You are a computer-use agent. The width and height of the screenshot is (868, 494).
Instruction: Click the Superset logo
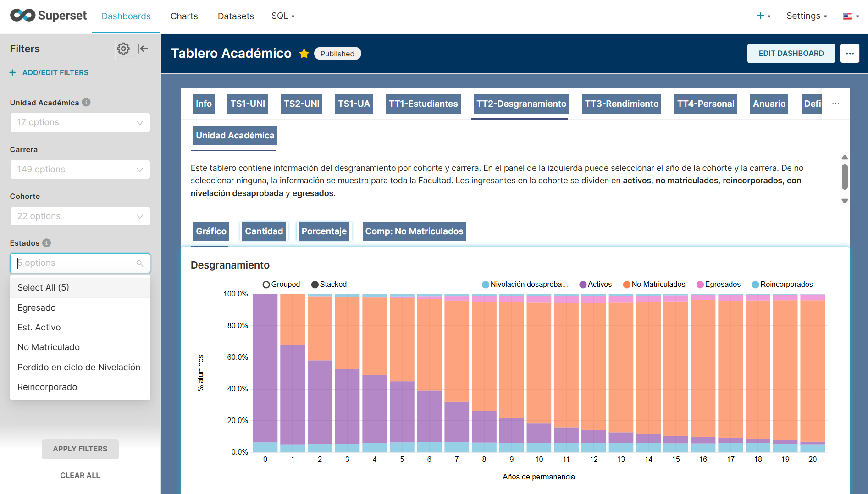(x=49, y=16)
